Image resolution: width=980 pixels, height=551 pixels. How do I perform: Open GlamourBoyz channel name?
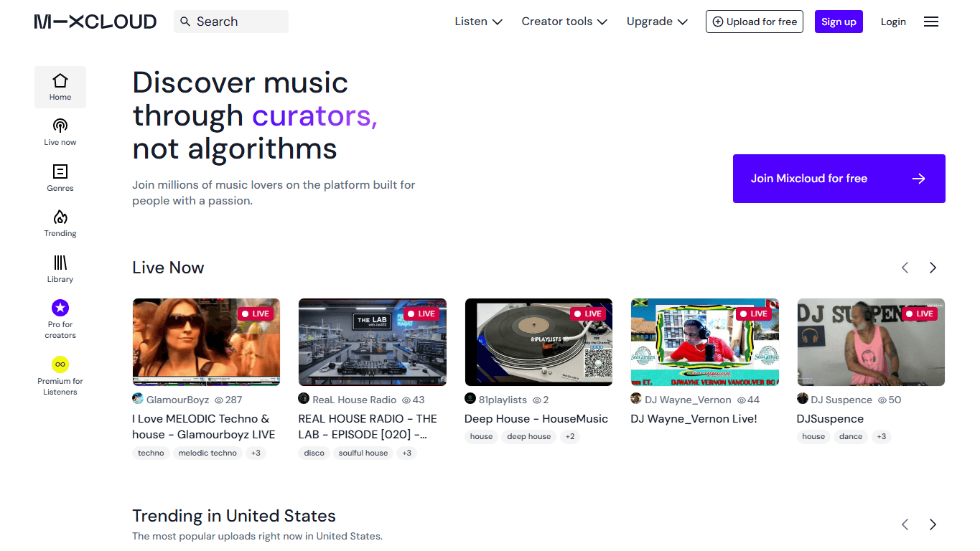(x=178, y=400)
